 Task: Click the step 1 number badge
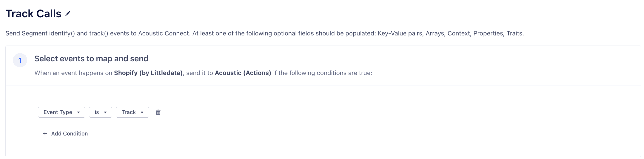20,60
